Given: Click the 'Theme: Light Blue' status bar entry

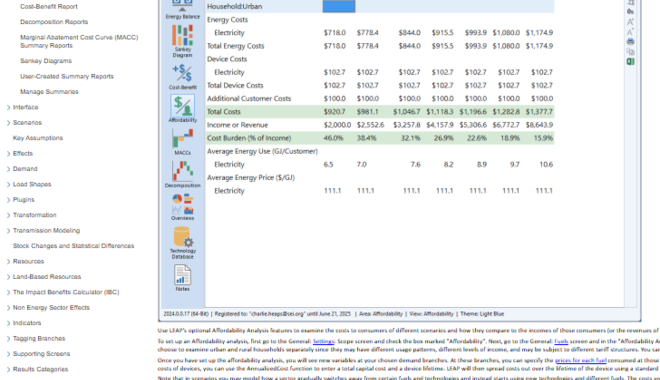Looking at the screenshot, I should 482,314.
